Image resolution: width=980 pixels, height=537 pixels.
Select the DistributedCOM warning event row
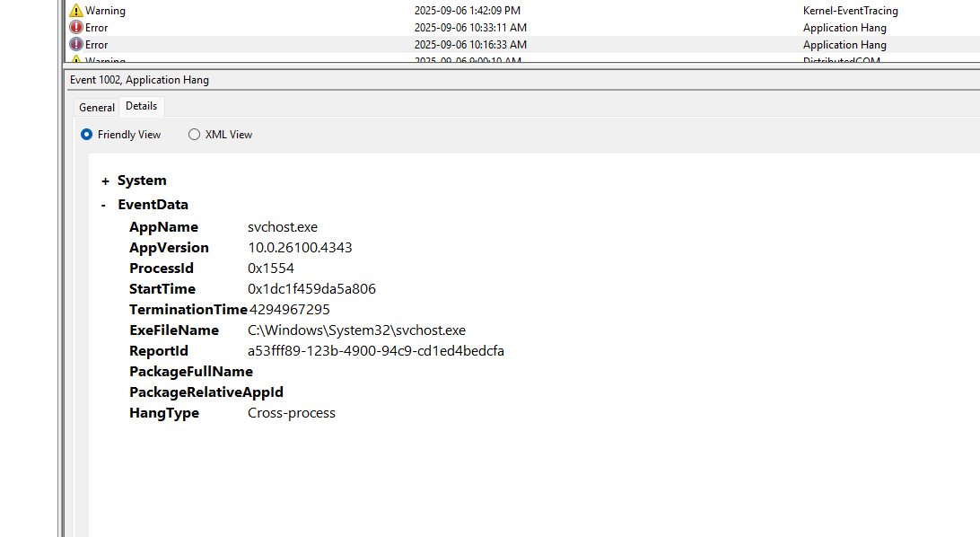[359, 59]
